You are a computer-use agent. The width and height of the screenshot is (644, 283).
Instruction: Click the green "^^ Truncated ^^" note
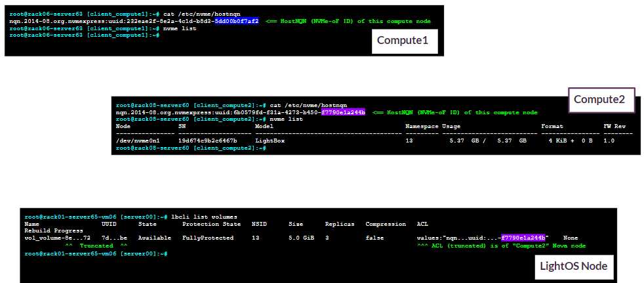(96, 246)
